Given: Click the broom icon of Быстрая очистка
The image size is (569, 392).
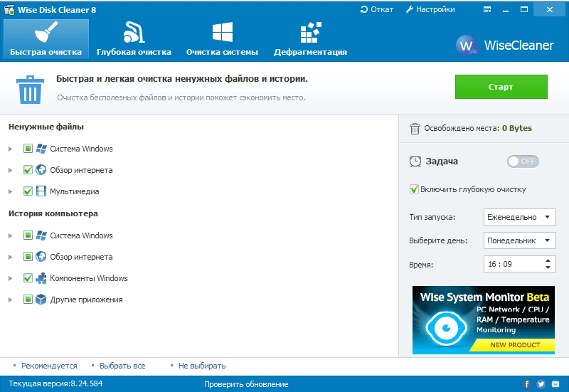Looking at the screenshot, I should pos(46,32).
